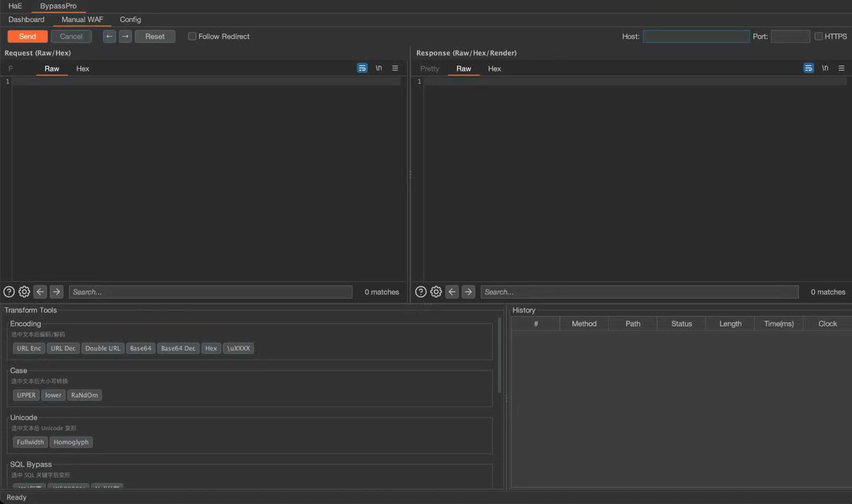Apply URL Dec transform
Image resolution: width=852 pixels, height=504 pixels.
click(63, 349)
